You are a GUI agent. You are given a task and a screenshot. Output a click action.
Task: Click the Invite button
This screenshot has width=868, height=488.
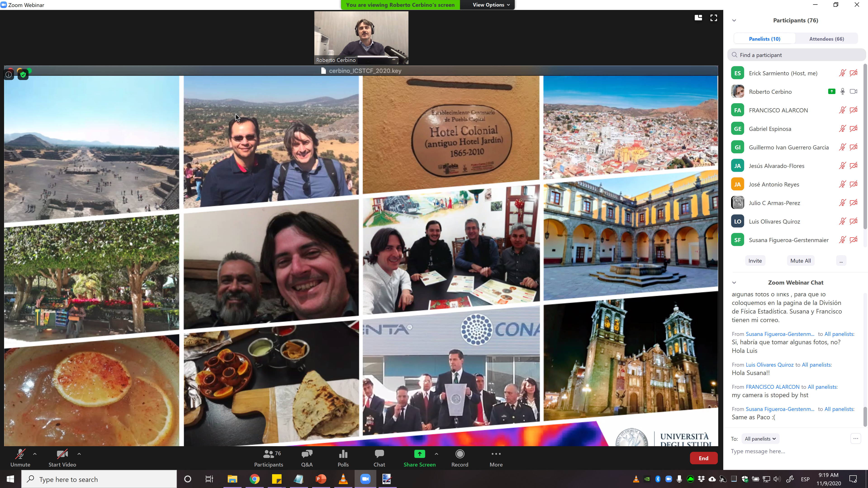point(755,261)
